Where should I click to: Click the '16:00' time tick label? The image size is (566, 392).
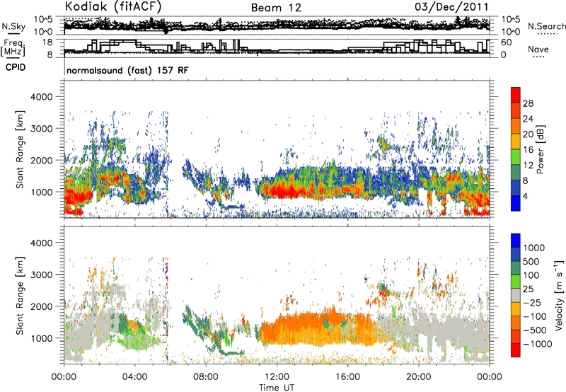[347, 377]
